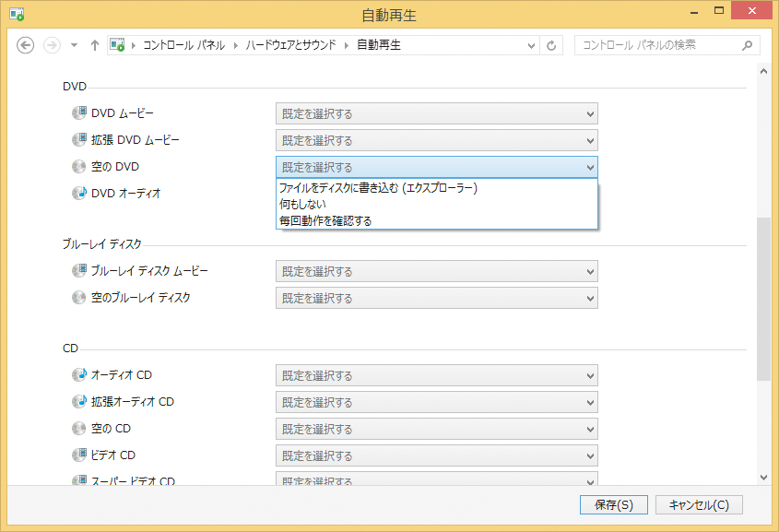Click the 空の DVD disc icon
Image resolution: width=779 pixels, height=532 pixels.
click(78, 166)
